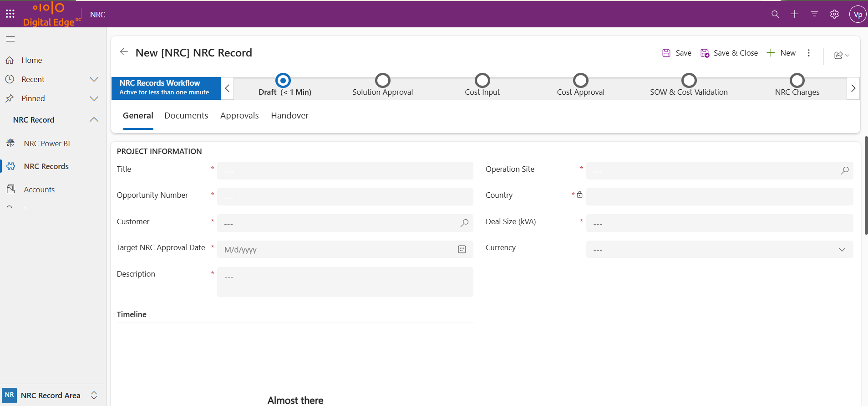The height and width of the screenshot is (406, 868).
Task: Click the more commands ellipsis icon
Action: click(x=809, y=53)
